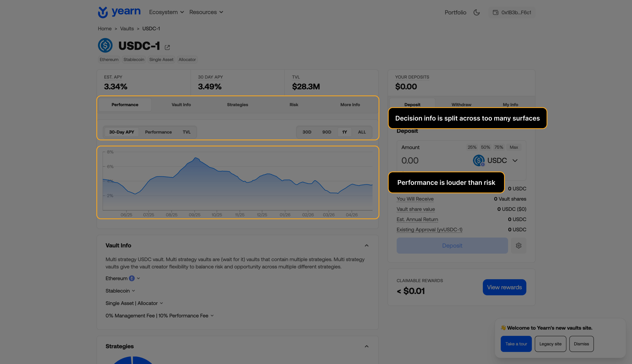Show the 30-Day APY chart
Viewport: 632px width, 364px height.
122,132
